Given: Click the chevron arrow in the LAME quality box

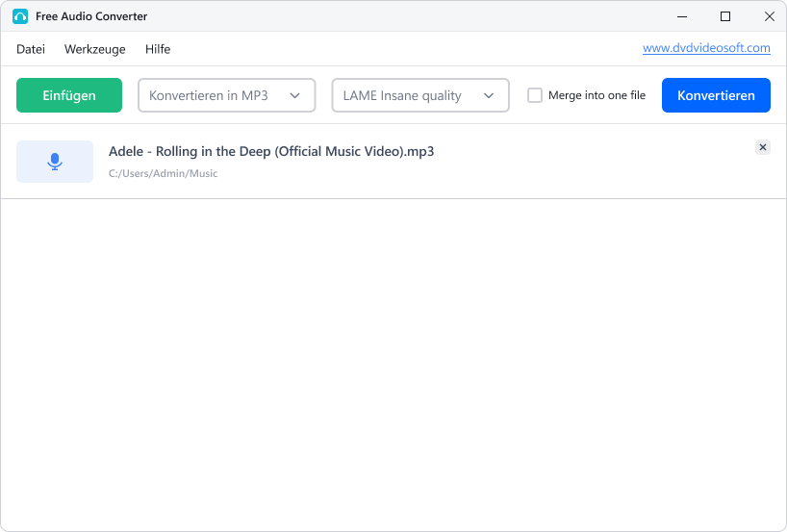Looking at the screenshot, I should point(489,95).
